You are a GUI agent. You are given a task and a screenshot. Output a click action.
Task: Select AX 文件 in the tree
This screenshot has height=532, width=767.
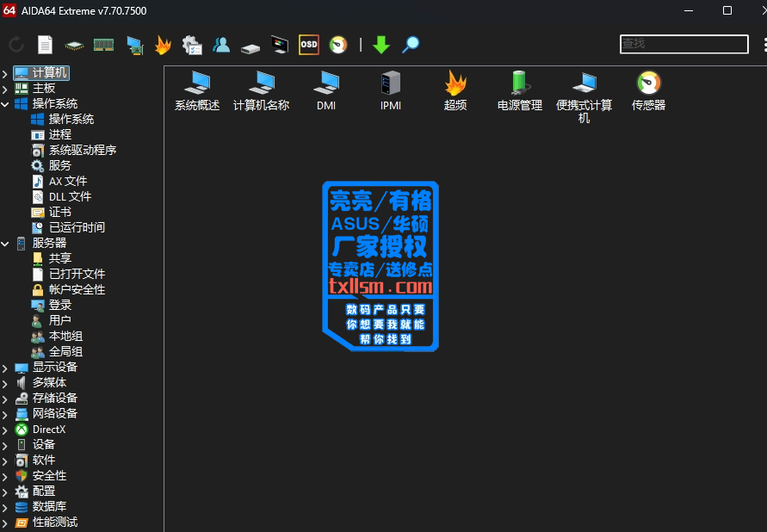coord(59,182)
